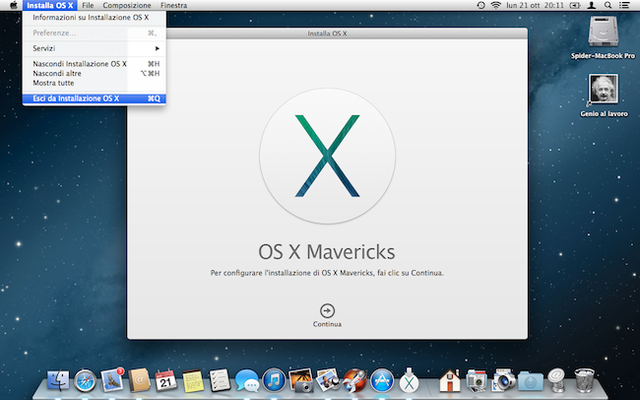
Task: Click the date and time lun 21 ott
Action: (x=535, y=5)
